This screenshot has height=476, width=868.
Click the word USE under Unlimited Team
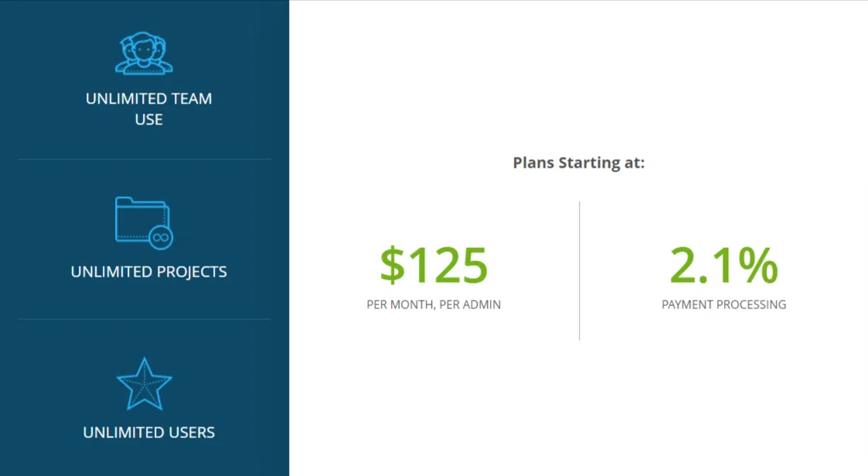[x=148, y=120]
